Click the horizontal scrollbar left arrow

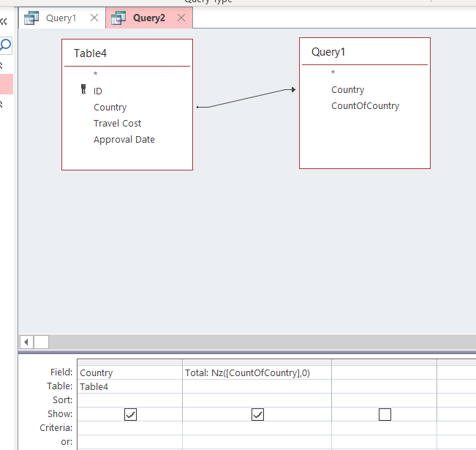pyautogui.click(x=26, y=342)
